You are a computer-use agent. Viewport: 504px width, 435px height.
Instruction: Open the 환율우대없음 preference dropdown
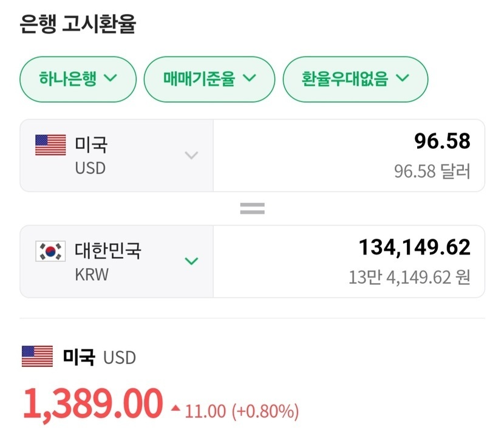tap(355, 79)
